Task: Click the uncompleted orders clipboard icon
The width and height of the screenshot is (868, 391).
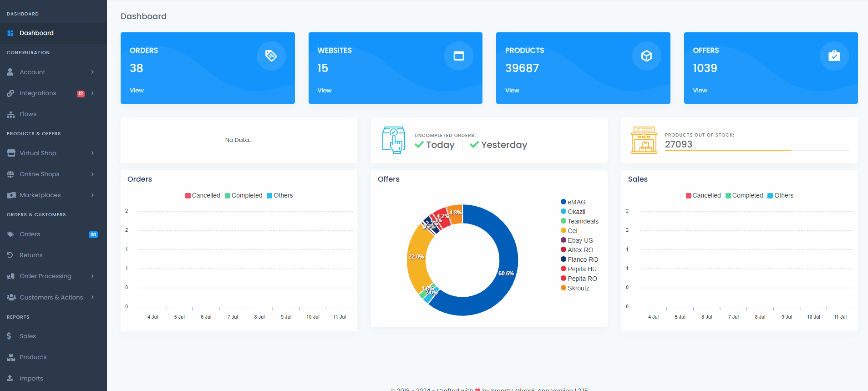Action: [x=394, y=140]
